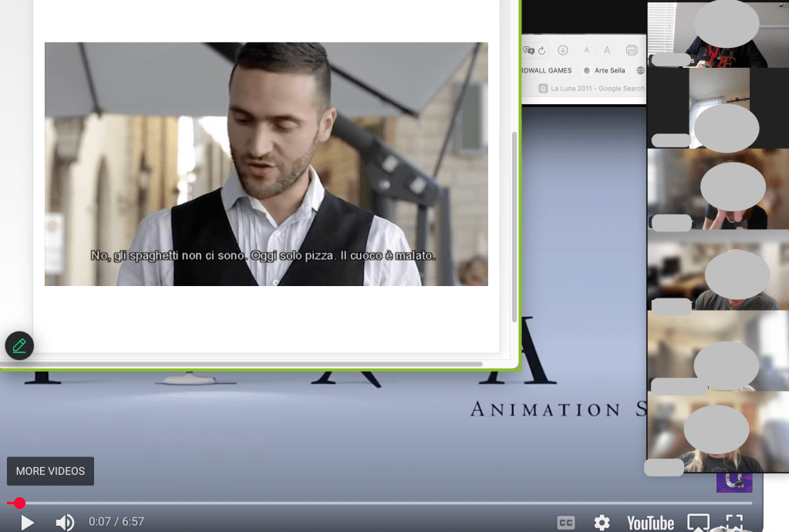The height and width of the screenshot is (532, 789).
Task: Click the red video progress bar scrubber
Action: 19,503
